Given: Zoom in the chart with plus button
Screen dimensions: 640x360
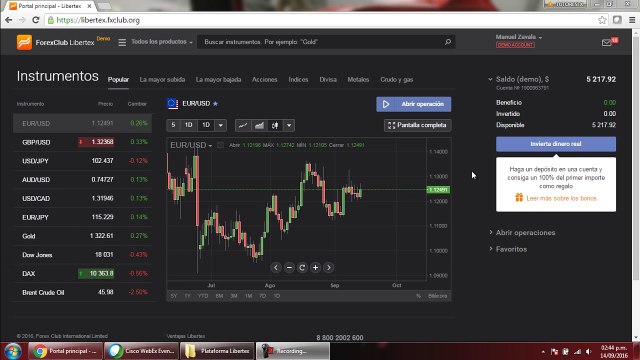Looking at the screenshot, I should point(315,267).
